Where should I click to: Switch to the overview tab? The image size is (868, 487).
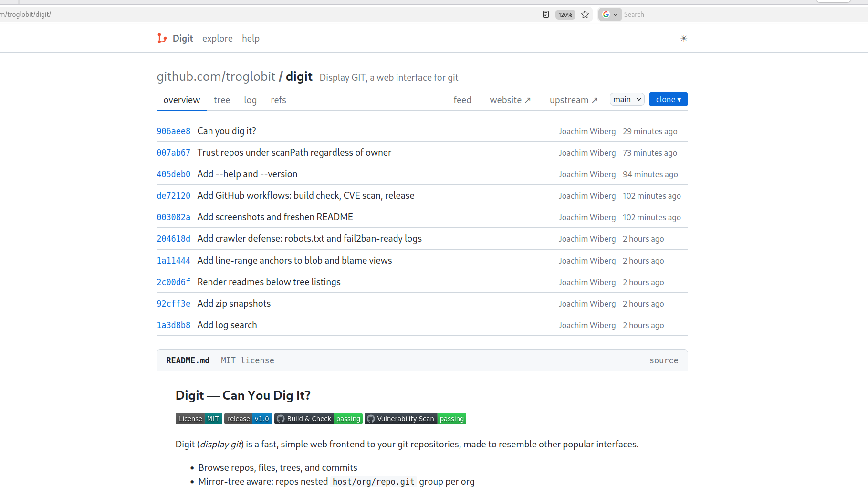click(x=182, y=100)
